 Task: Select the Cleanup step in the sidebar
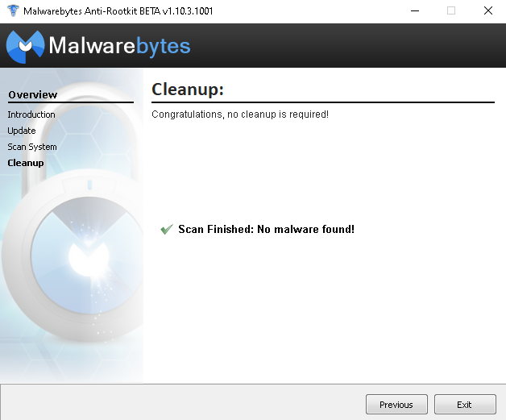click(26, 163)
